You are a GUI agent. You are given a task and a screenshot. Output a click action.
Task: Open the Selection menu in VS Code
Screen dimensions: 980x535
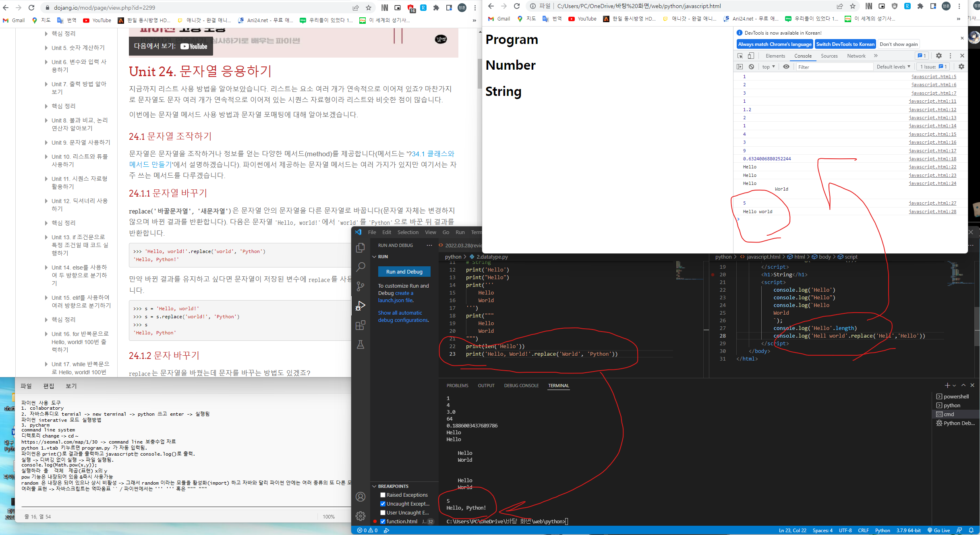coord(408,232)
